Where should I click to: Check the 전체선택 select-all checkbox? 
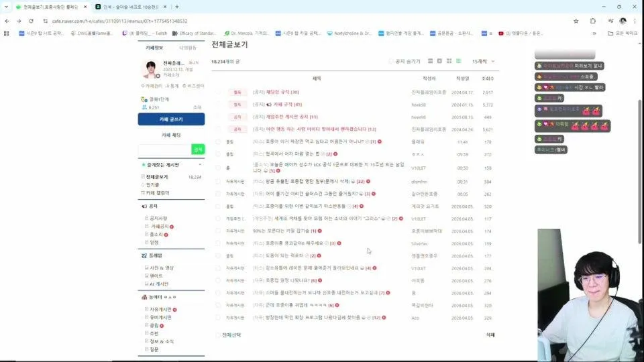[x=217, y=335]
